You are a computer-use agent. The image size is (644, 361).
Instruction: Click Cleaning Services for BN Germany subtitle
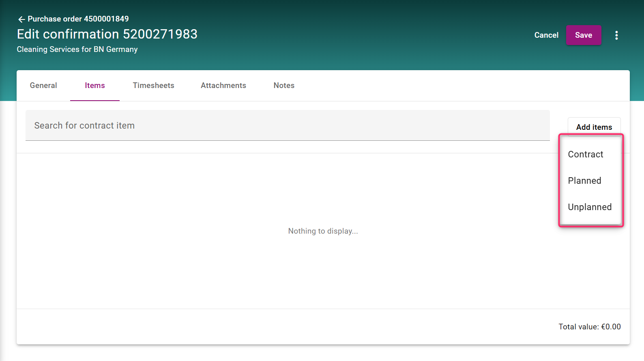(x=77, y=49)
